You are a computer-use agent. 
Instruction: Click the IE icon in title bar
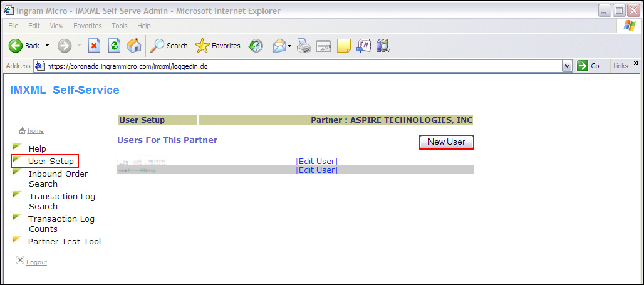pyautogui.click(x=8, y=10)
